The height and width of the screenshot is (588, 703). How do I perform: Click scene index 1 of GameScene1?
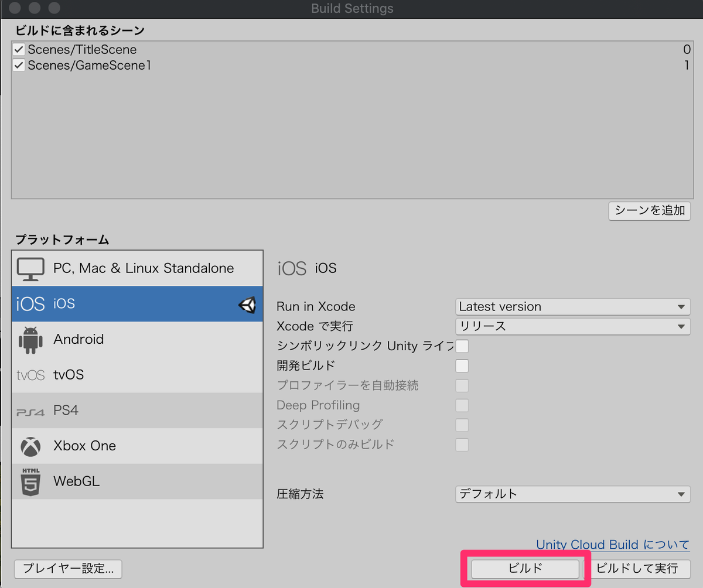[687, 66]
